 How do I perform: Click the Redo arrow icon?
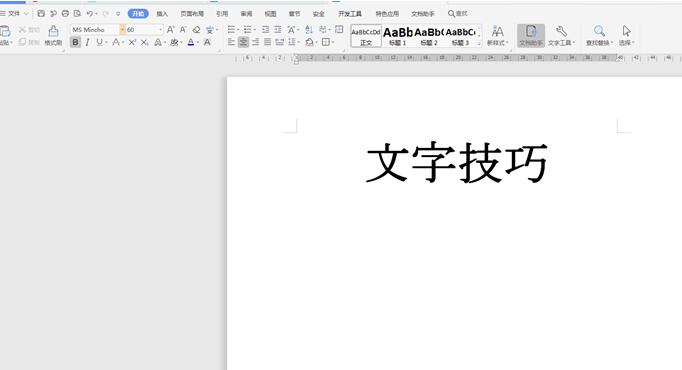105,13
